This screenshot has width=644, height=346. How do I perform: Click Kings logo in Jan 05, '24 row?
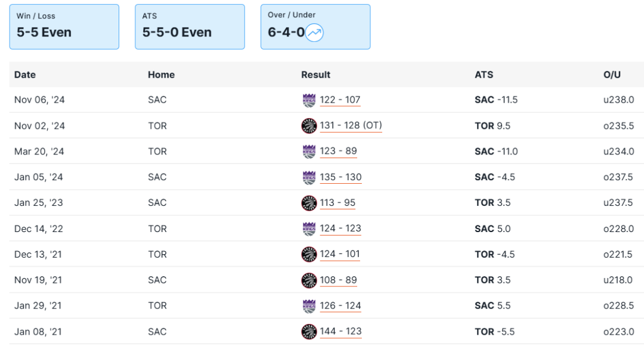pos(309,177)
